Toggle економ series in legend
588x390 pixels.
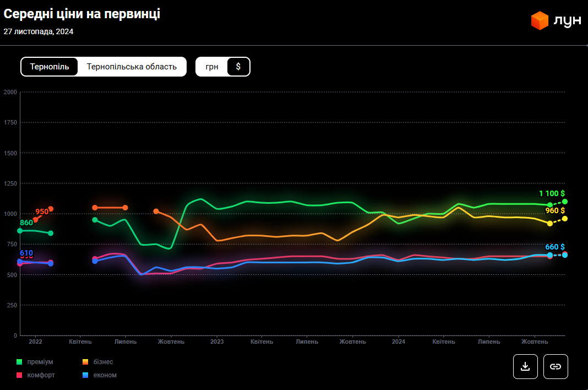click(x=105, y=375)
